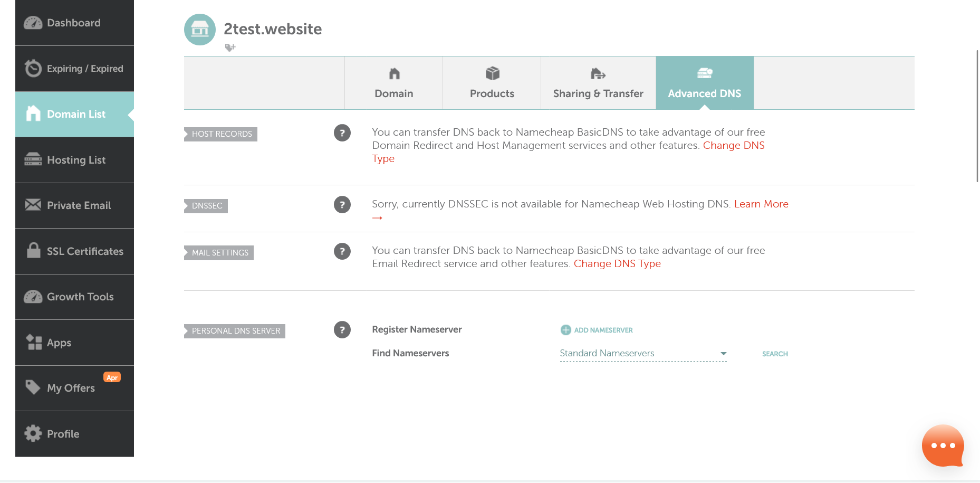
Task: Click the MAIL SETTINGS section label
Action: tap(219, 253)
